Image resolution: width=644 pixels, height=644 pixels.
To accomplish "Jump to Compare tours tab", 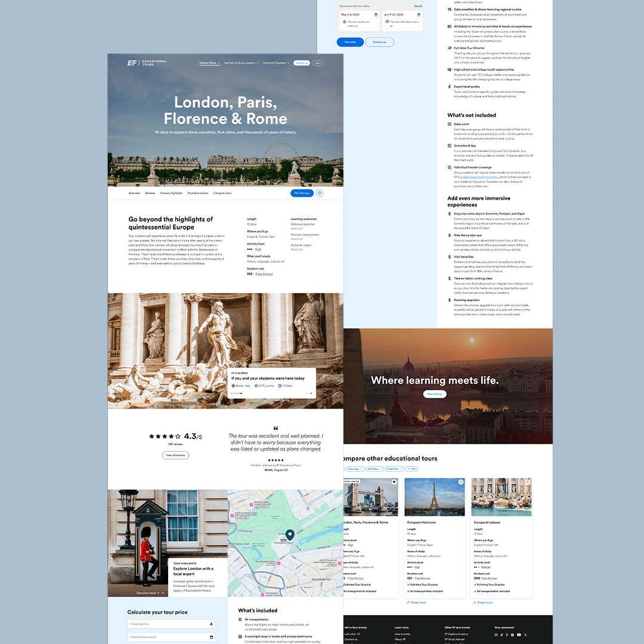I will pyautogui.click(x=222, y=193).
